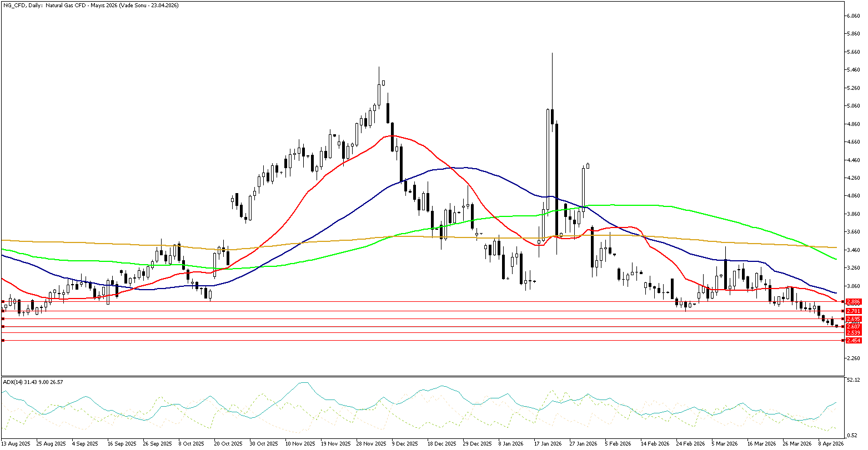Click the 4.460 price axis label
This screenshot has width=868, height=450.
click(x=854, y=160)
